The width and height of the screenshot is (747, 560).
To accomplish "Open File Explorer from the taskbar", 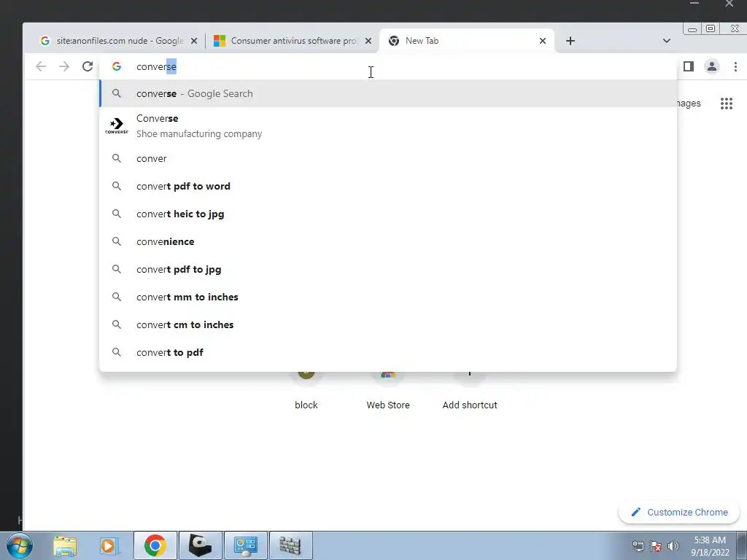I will pyautogui.click(x=65, y=545).
